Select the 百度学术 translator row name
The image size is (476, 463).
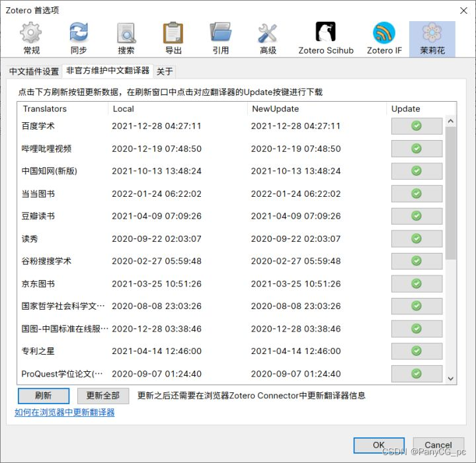point(38,126)
